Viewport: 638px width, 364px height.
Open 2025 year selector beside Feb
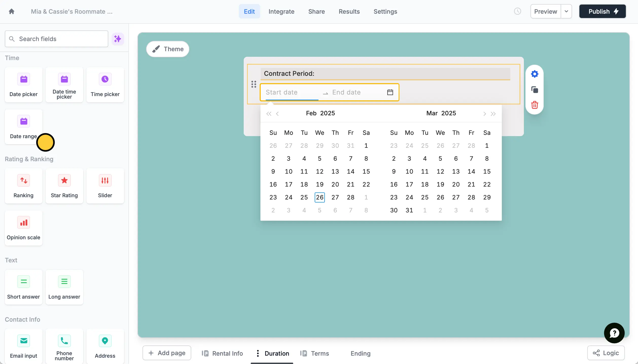coord(327,113)
